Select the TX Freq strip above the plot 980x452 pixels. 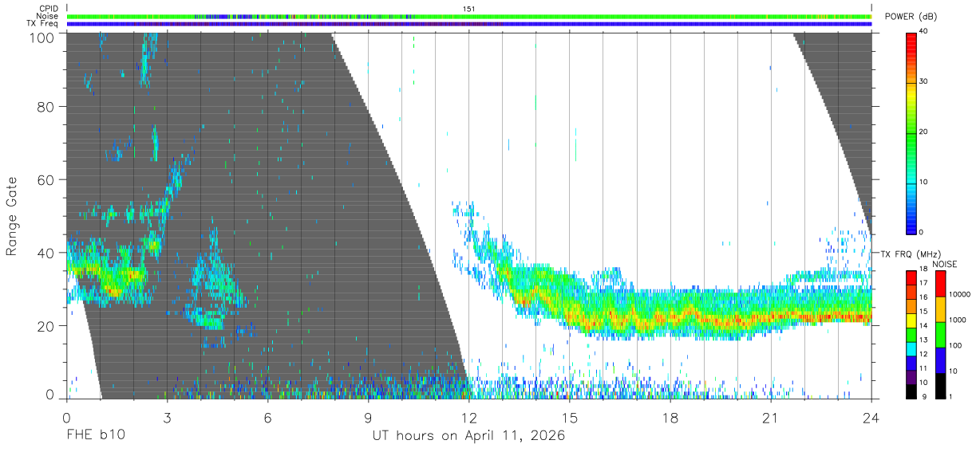point(469,24)
